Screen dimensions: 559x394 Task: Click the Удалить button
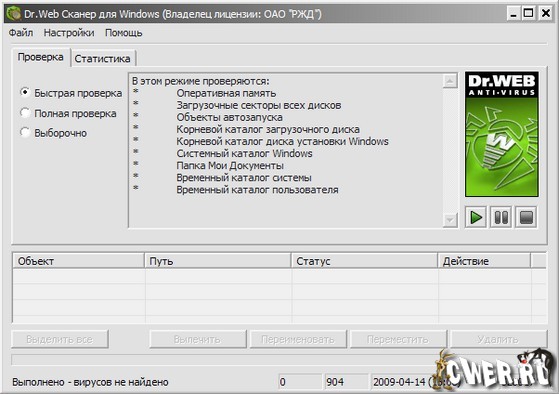pyautogui.click(x=498, y=339)
